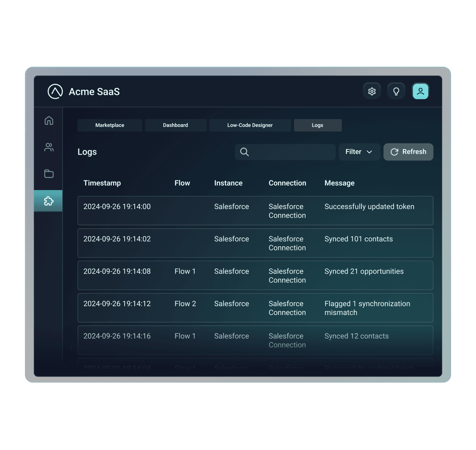The image size is (476, 450).
Task: Click the Instance column header
Action: click(x=228, y=183)
